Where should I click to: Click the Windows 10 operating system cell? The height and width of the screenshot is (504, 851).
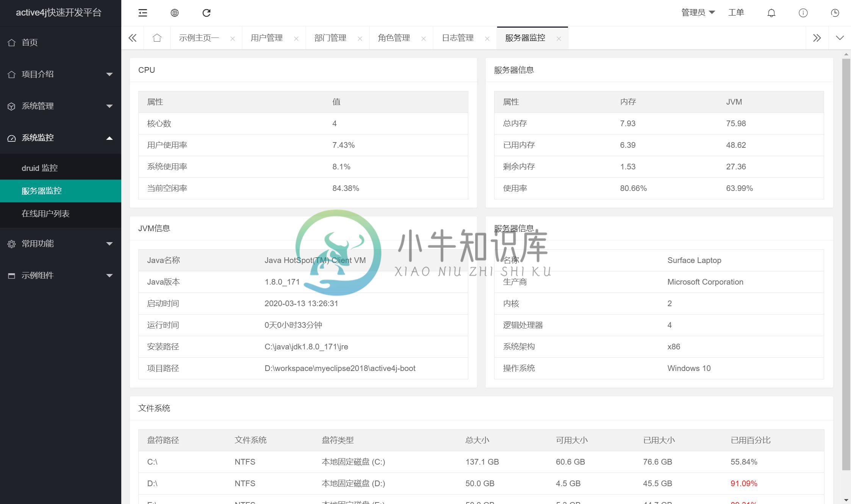coord(689,368)
